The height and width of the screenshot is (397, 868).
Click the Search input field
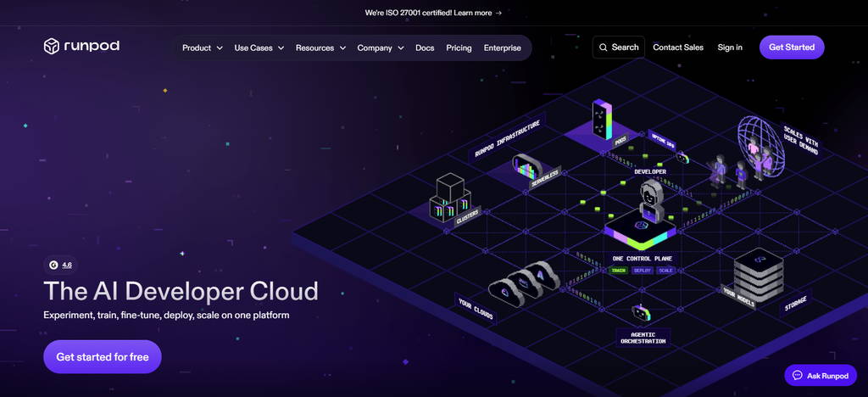pyautogui.click(x=618, y=47)
